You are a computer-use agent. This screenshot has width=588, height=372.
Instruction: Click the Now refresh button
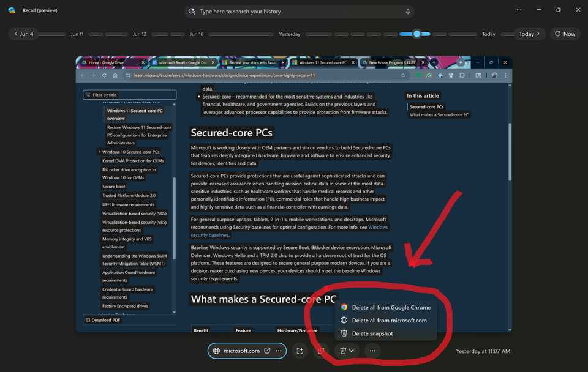click(563, 34)
